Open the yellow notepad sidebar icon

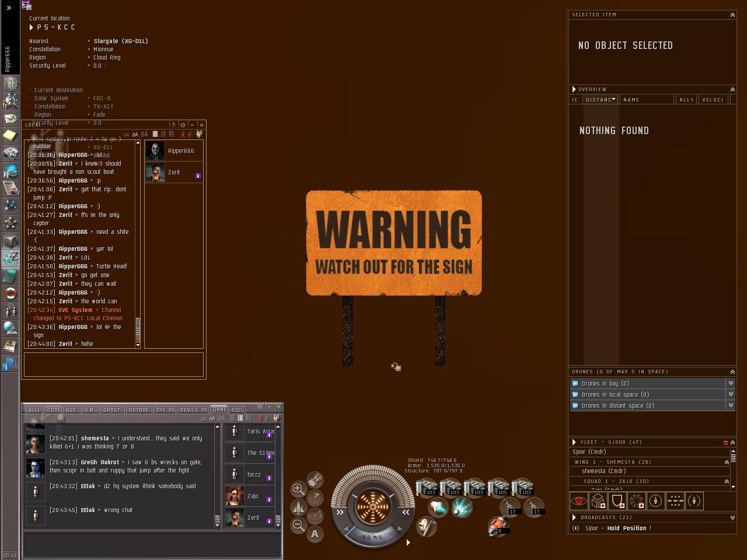[x=10, y=135]
